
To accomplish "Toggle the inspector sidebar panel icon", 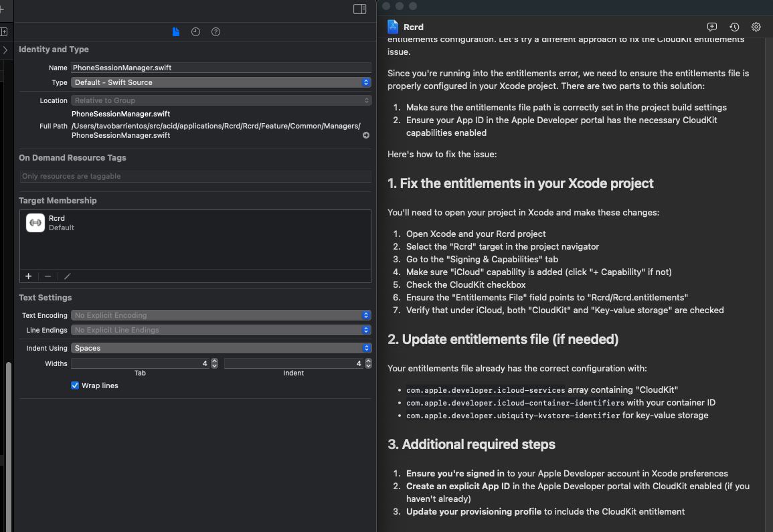I will pos(360,9).
